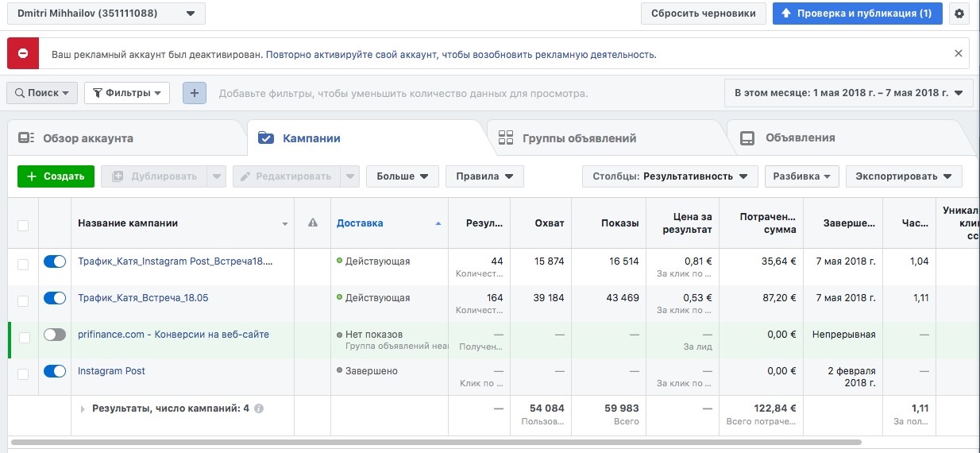Open the date range picker dropdown
Image resolution: width=980 pixels, height=453 pixels.
click(x=848, y=93)
